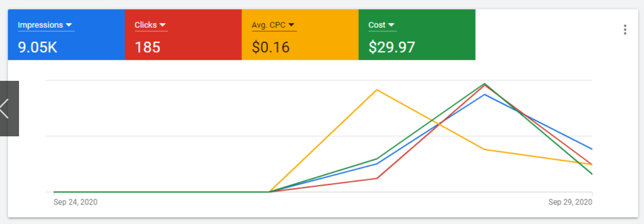The height and width of the screenshot is (224, 644).
Task: Click the $29.97 cost value
Action: tap(392, 47)
